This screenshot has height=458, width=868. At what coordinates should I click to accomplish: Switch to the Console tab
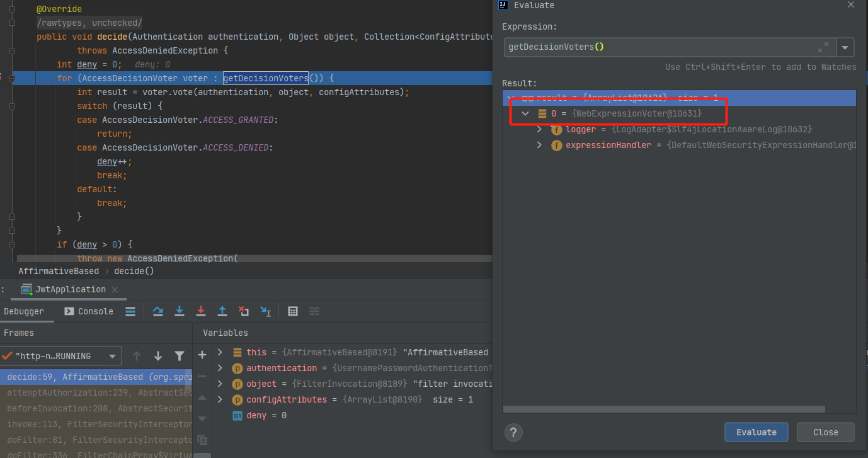pyautogui.click(x=89, y=311)
